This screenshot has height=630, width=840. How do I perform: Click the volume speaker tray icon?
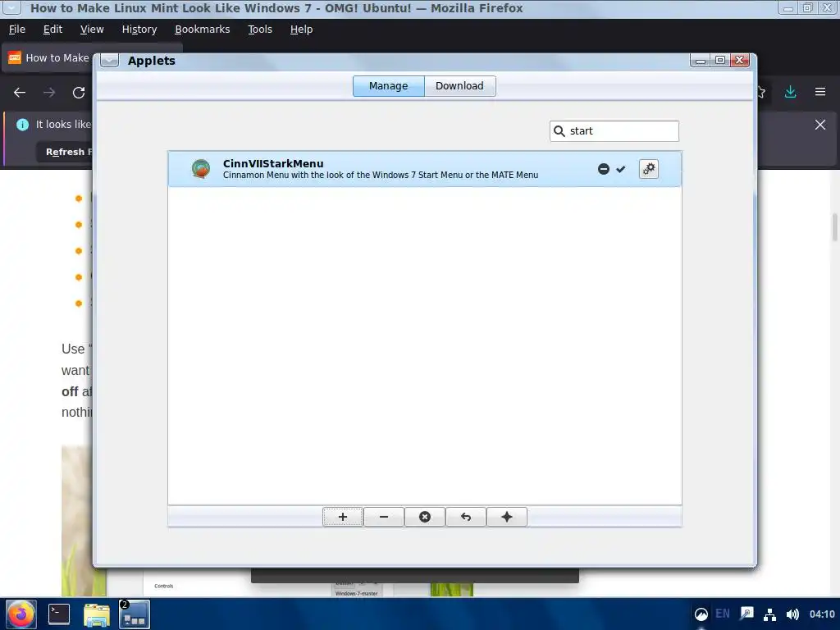792,614
